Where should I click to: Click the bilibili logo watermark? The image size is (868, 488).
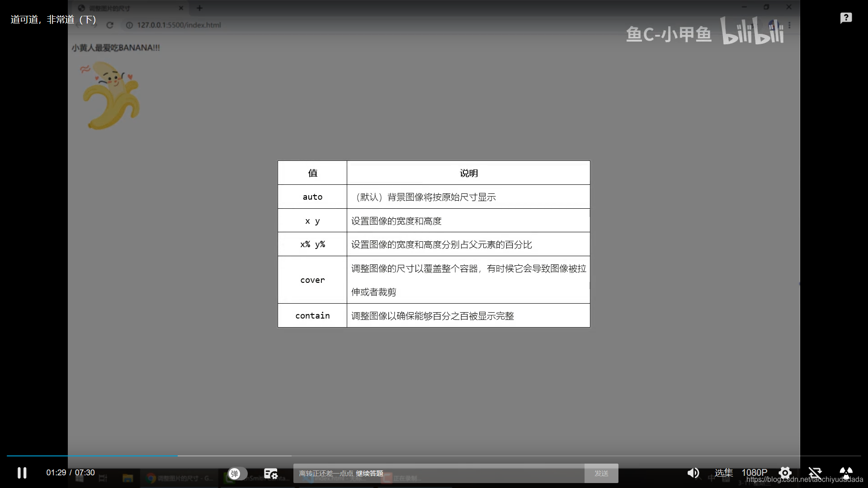point(752,32)
